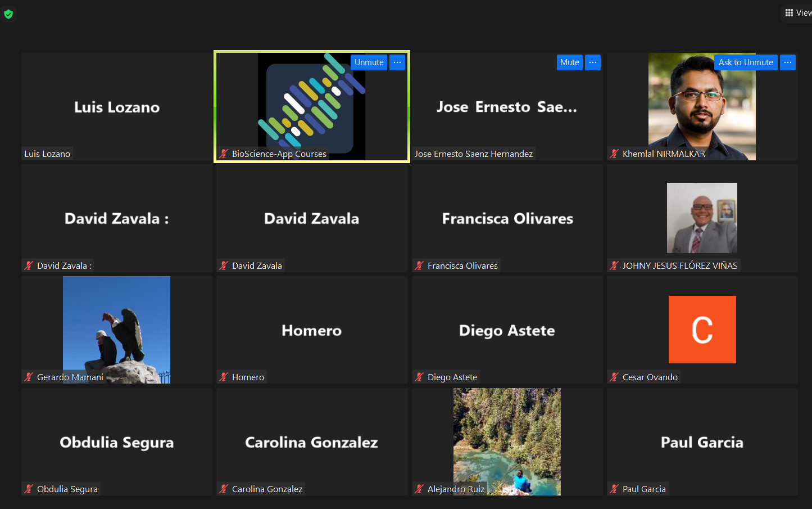The width and height of the screenshot is (812, 509).
Task: Click the green encryption shield icon
Action: [8, 14]
